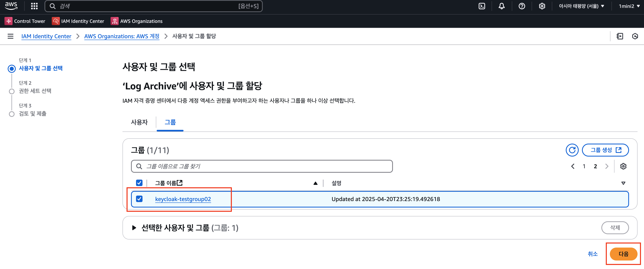644x269 pixels.
Task: Open the AWS services grid menu
Action: 34,6
